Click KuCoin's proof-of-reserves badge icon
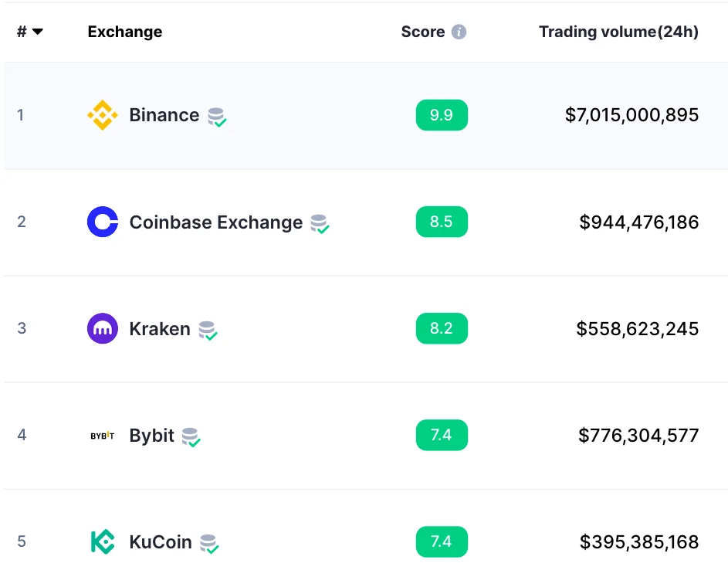Viewport: 728px width, 587px height. [x=209, y=544]
